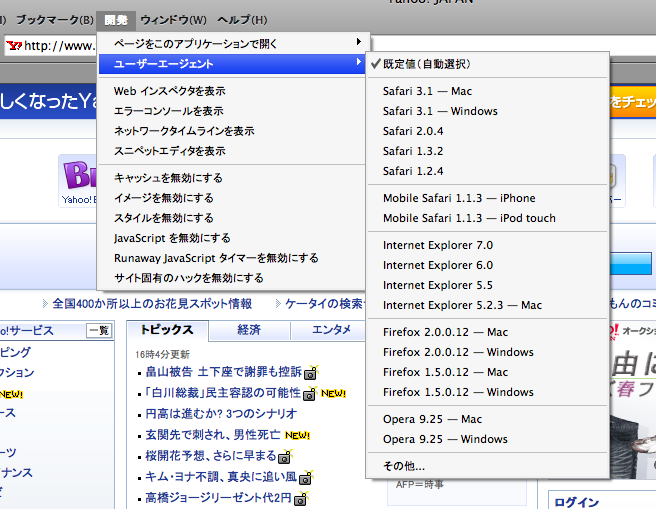Select Firefox 1.5.0.12 — Windows
656x509 pixels.
click(x=487, y=392)
